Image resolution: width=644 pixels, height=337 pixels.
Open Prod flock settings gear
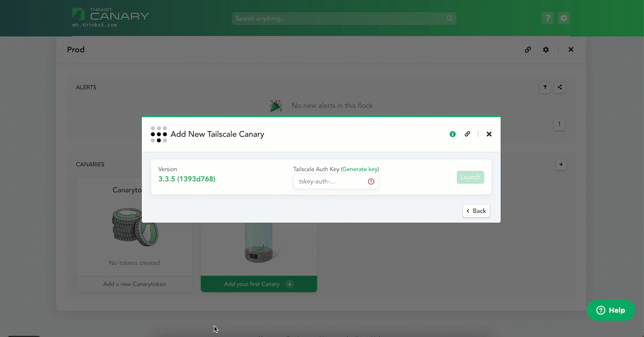(x=546, y=50)
